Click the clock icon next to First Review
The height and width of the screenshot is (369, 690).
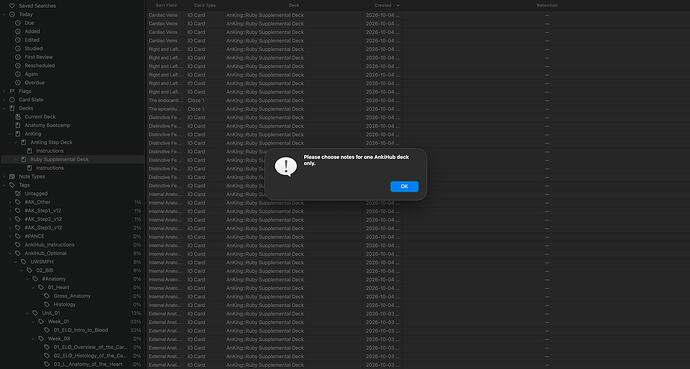(x=18, y=57)
